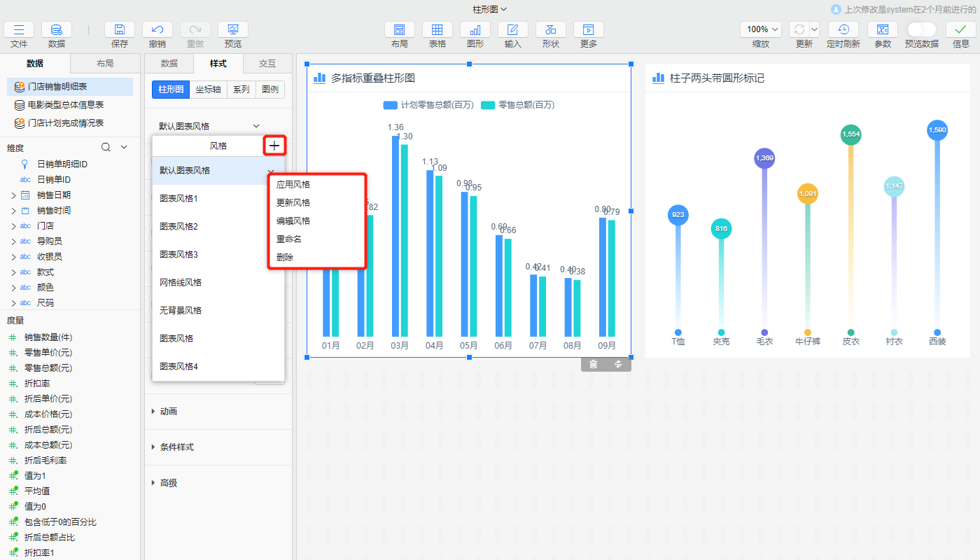Open the Preview (预览) icon
Viewport: 980px width, 560px height.
(x=233, y=29)
